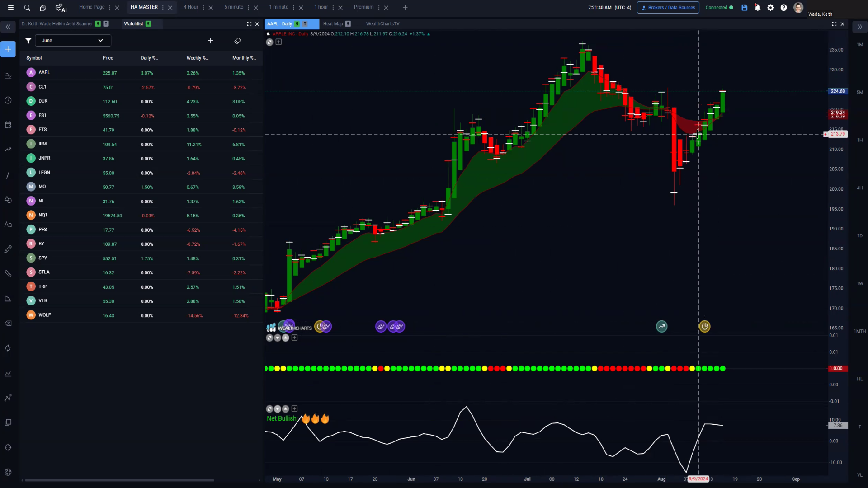Open the magnifier search icon
This screenshot has width=868, height=488.
pos(27,8)
